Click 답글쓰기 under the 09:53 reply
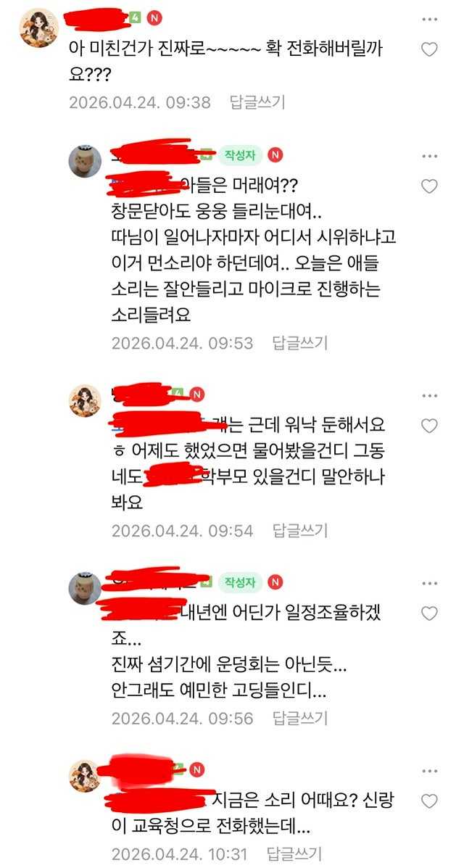The image size is (464, 868). point(300,343)
